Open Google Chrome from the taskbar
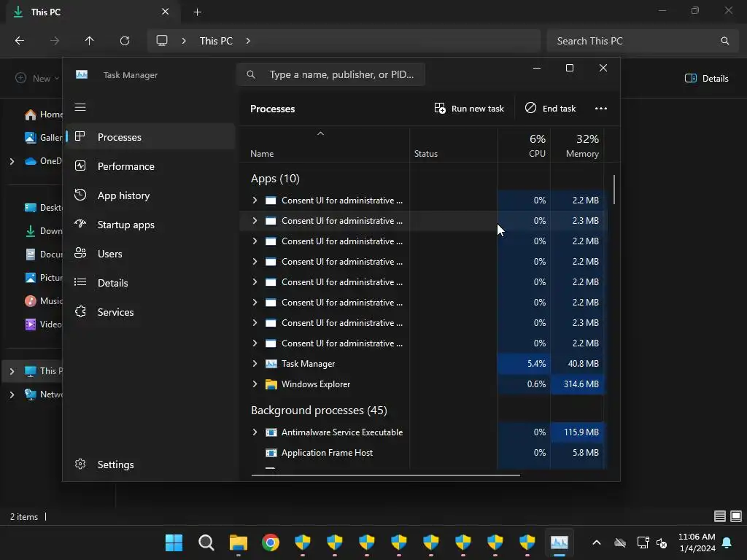Image resolution: width=747 pixels, height=560 pixels. 270,542
